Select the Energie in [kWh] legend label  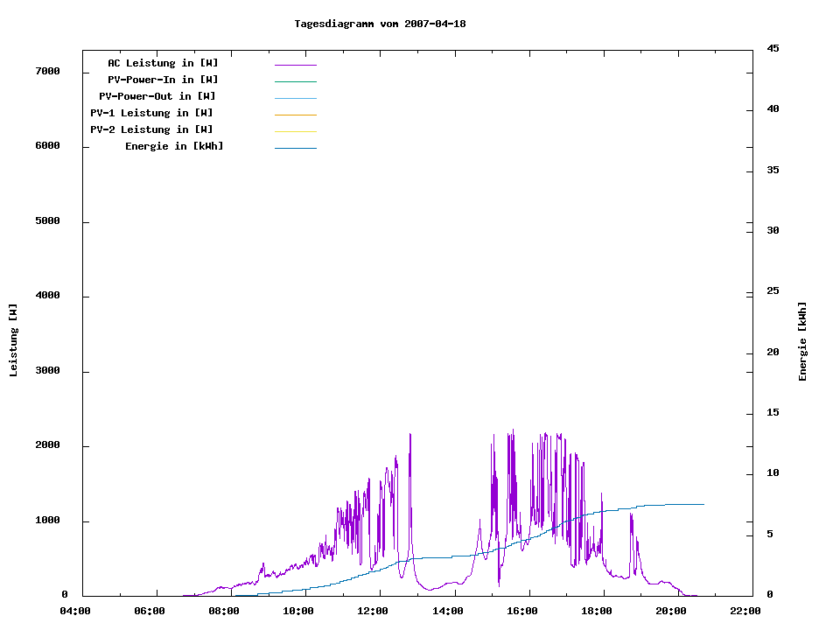[174, 146]
